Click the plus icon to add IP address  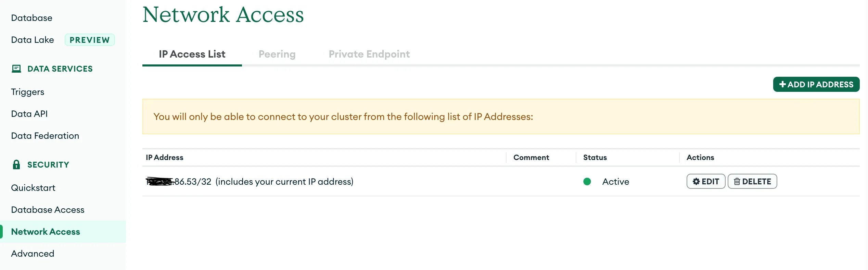click(782, 84)
